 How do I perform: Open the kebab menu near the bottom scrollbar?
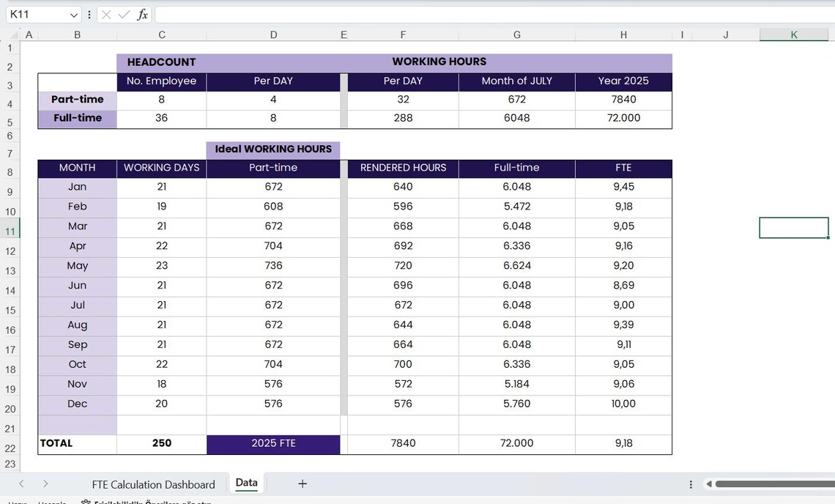[690, 484]
